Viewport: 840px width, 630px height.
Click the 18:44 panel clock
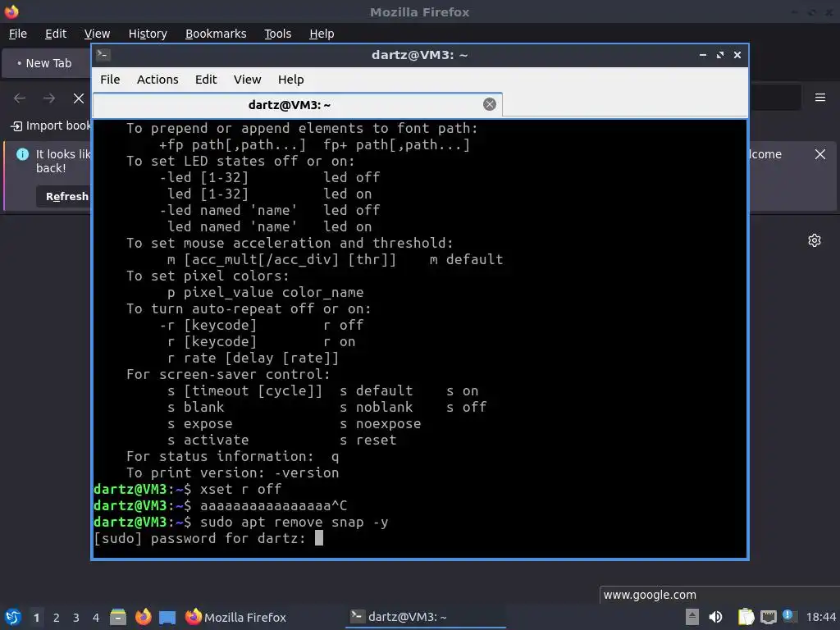(x=820, y=617)
